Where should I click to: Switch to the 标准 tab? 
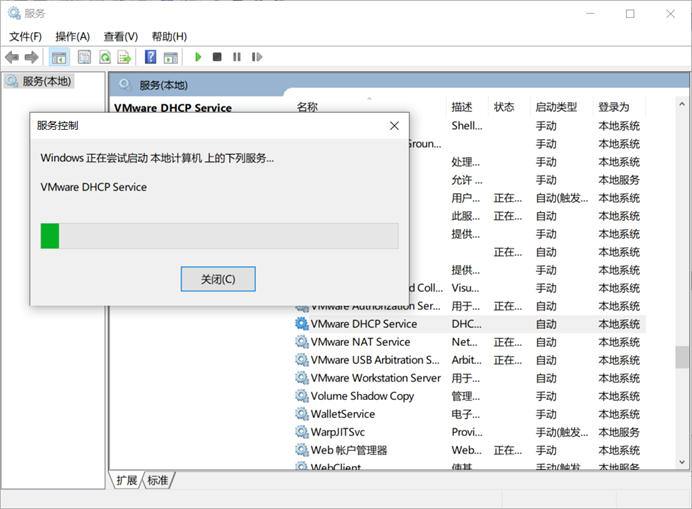click(158, 480)
